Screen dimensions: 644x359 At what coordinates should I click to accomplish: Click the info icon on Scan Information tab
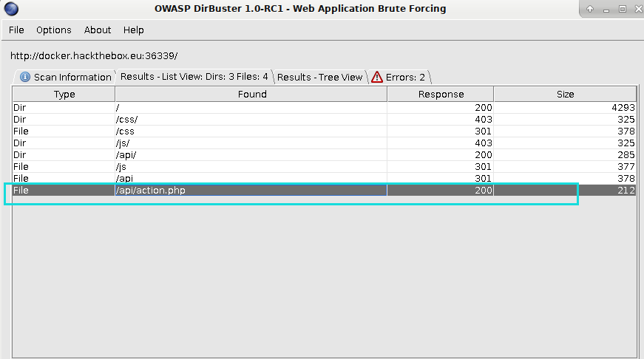(25, 77)
